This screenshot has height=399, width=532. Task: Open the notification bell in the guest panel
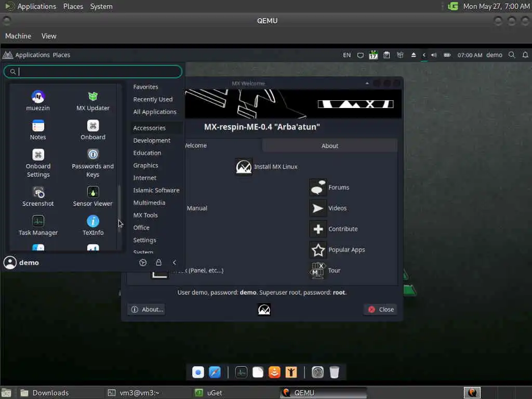coord(525,55)
